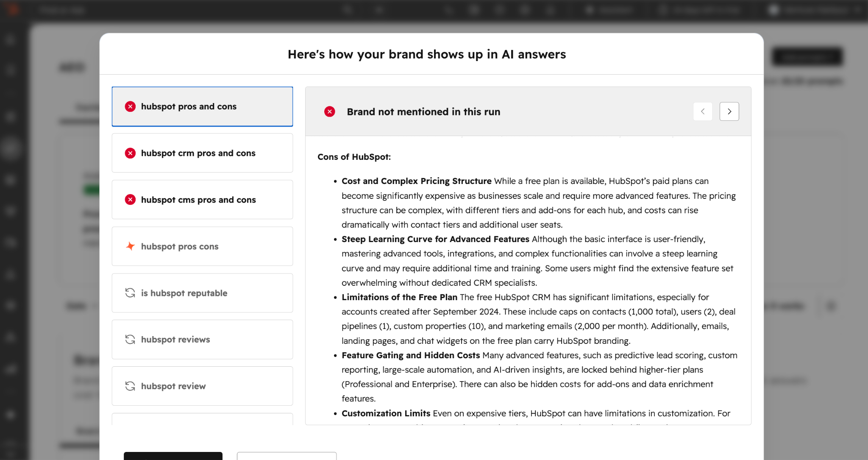
Task: Click 'Cost and Complex Pricing Structure' text
Action: [417, 181]
